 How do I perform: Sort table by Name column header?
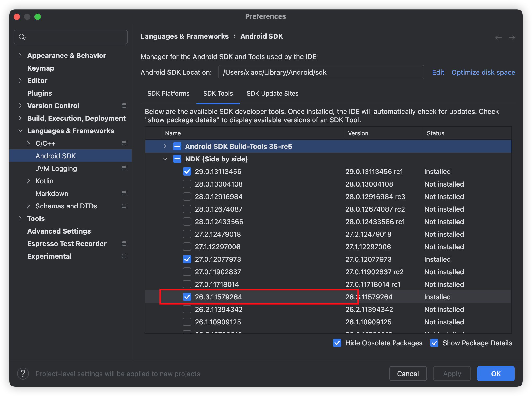(252, 133)
